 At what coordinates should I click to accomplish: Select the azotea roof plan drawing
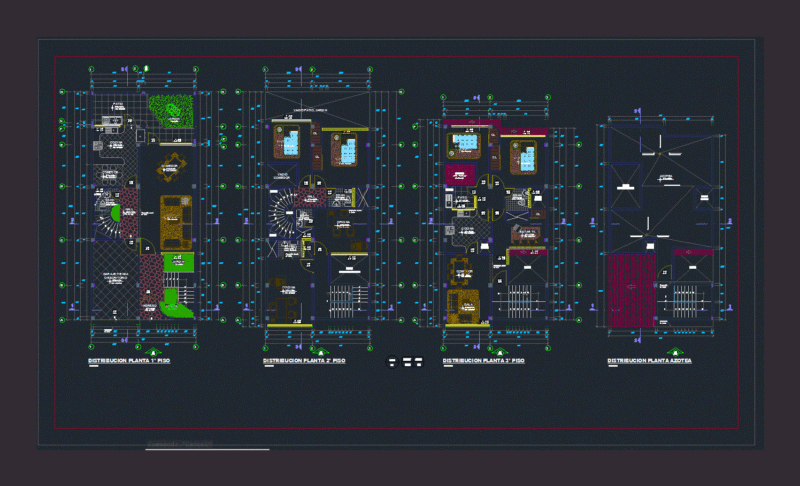[x=661, y=225]
